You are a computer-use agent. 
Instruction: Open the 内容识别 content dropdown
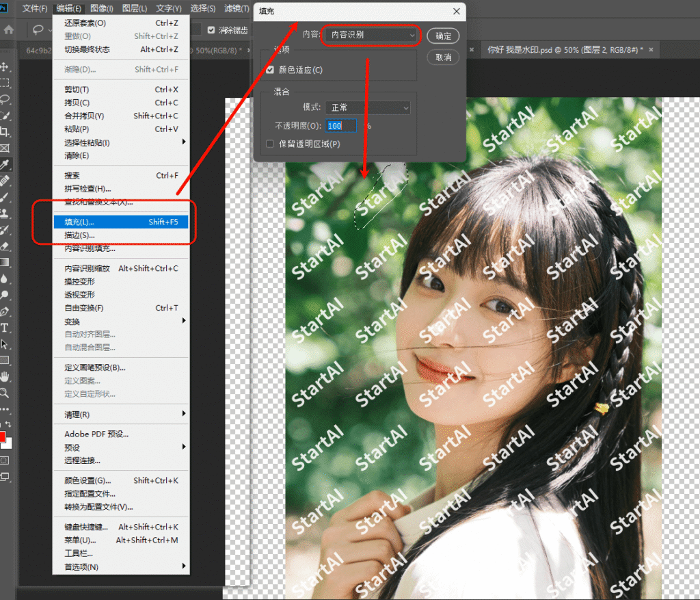click(369, 35)
